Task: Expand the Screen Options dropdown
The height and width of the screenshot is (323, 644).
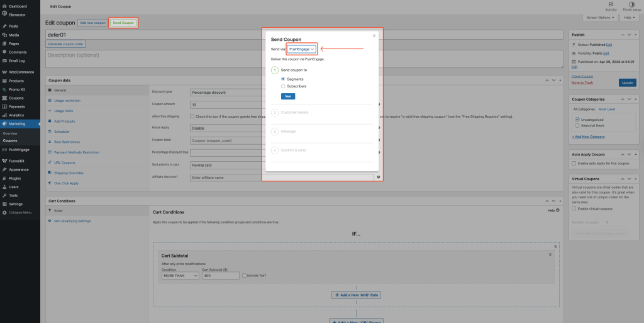Action: click(600, 18)
